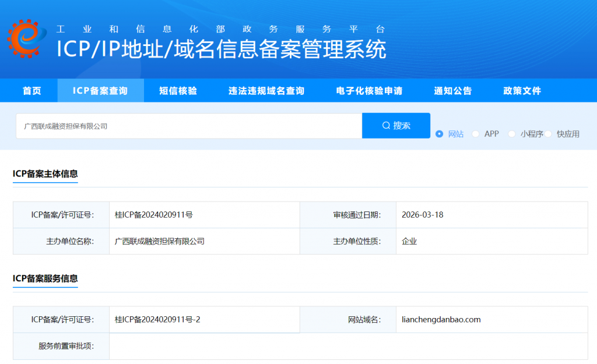Click the 网站域名 label
This screenshot has height=364, width=597.
point(364,320)
